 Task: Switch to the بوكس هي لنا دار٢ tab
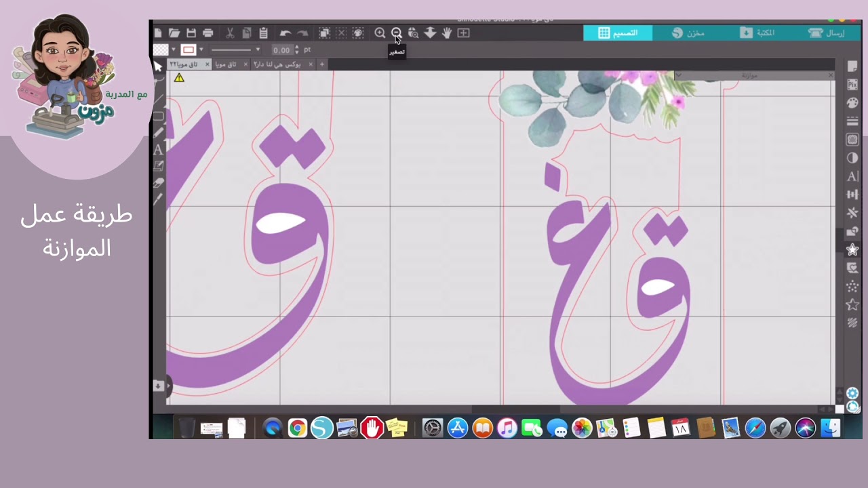click(x=277, y=64)
